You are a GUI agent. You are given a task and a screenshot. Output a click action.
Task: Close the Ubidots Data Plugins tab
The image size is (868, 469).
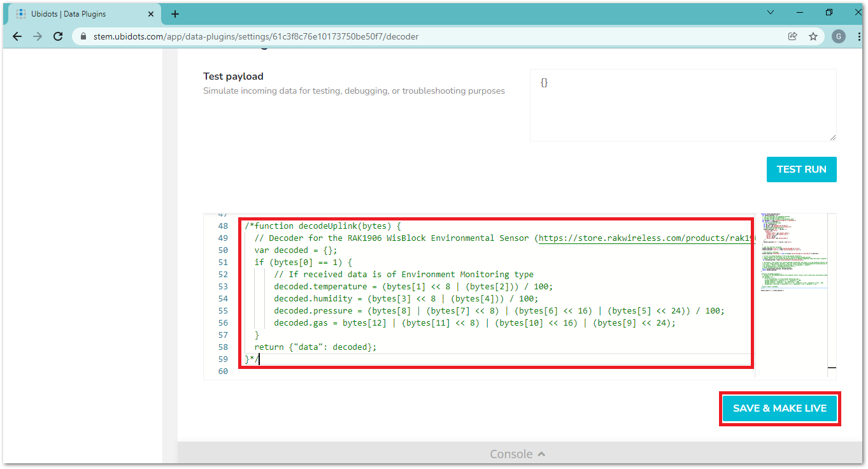151,14
